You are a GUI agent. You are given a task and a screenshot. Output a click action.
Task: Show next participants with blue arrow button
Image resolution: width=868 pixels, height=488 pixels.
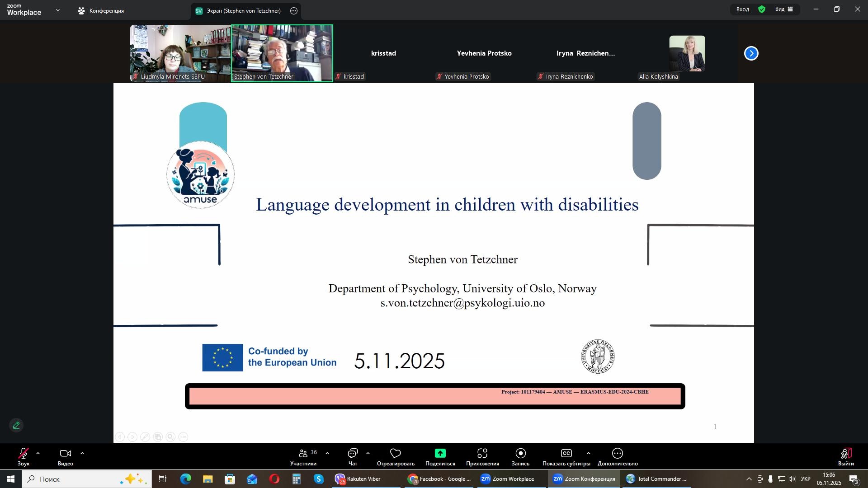click(x=751, y=53)
